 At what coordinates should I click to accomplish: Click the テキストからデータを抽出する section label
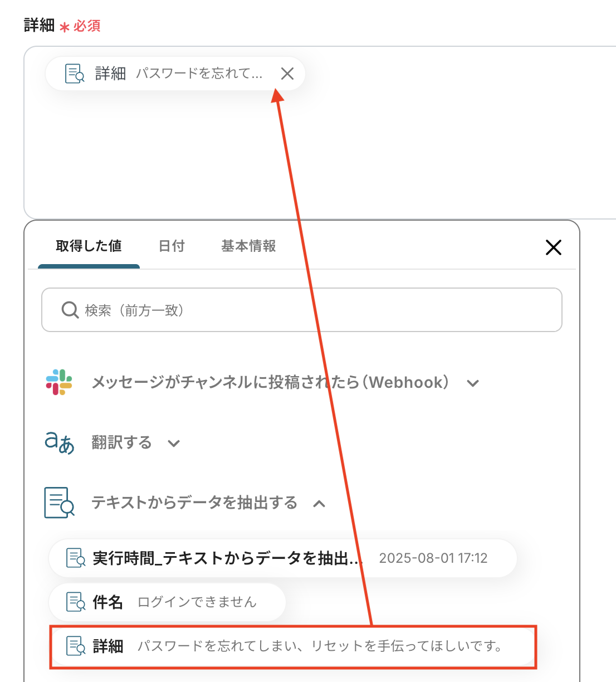click(194, 503)
